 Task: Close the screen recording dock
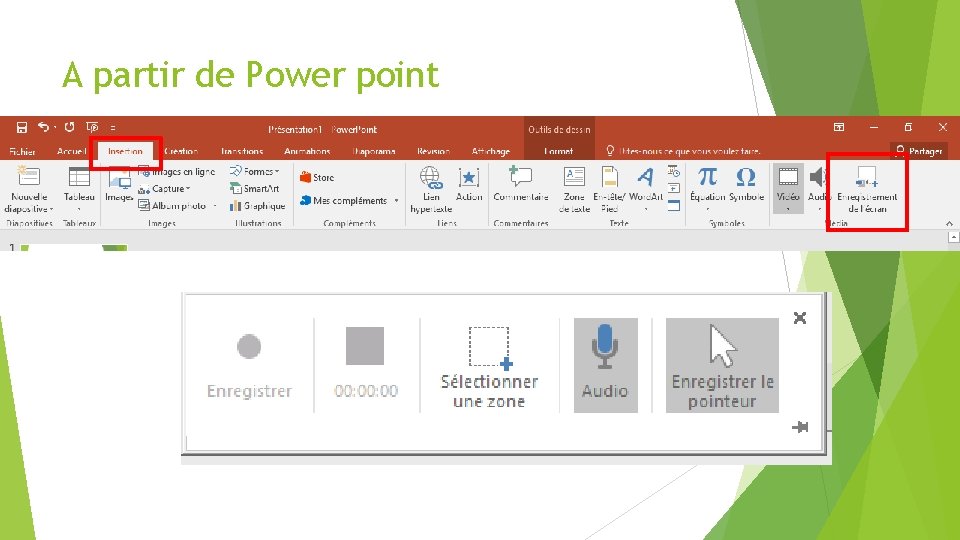tap(800, 318)
